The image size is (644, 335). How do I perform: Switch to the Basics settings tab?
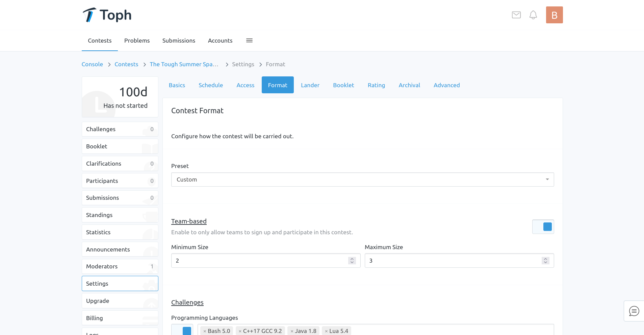(x=177, y=85)
